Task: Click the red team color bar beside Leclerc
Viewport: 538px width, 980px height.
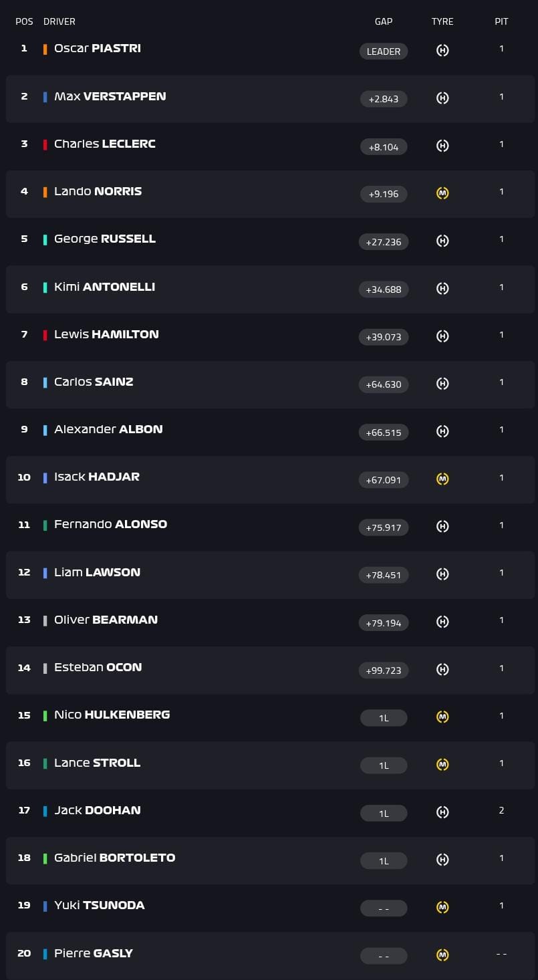Action: 45,144
